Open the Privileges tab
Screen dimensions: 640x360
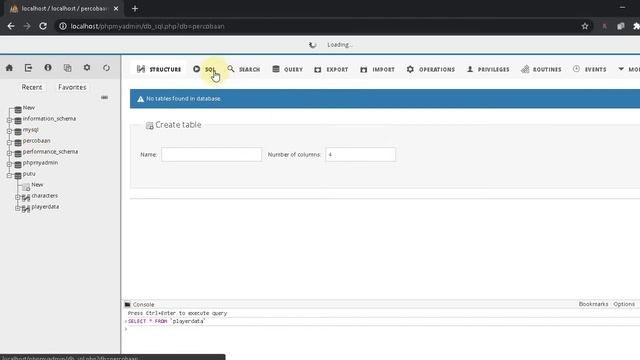(x=488, y=69)
